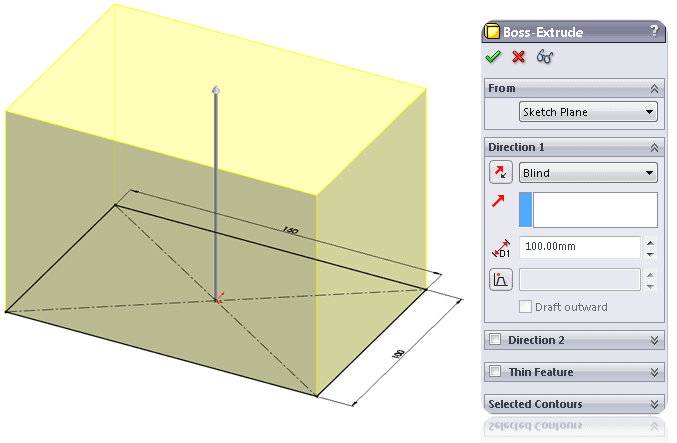677x443 pixels.
Task: Click the direction of extrusion selection box
Action: [588, 210]
